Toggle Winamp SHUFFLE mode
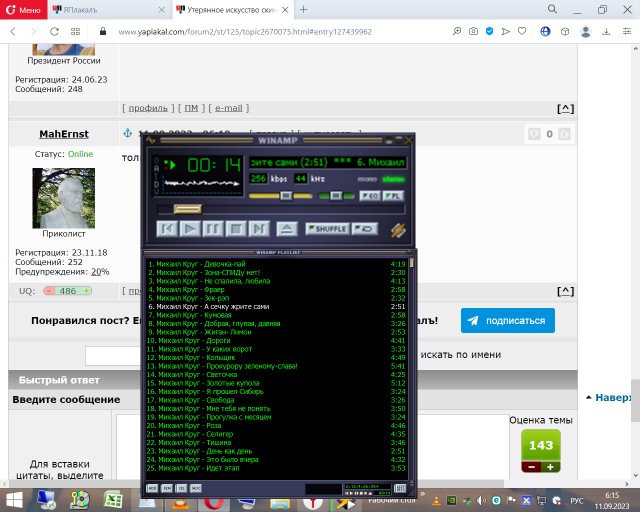This screenshot has height=512, width=640. 328,229
